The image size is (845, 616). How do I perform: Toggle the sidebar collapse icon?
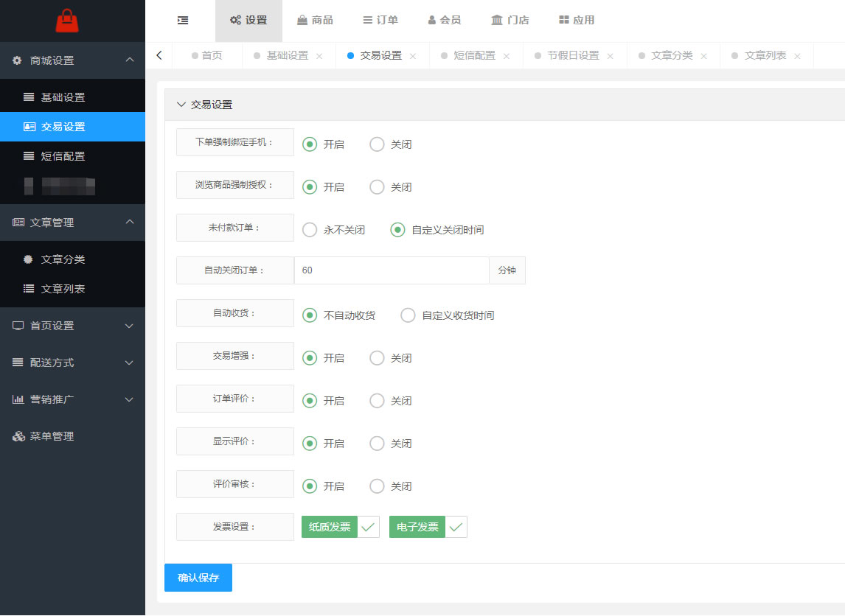tap(183, 21)
